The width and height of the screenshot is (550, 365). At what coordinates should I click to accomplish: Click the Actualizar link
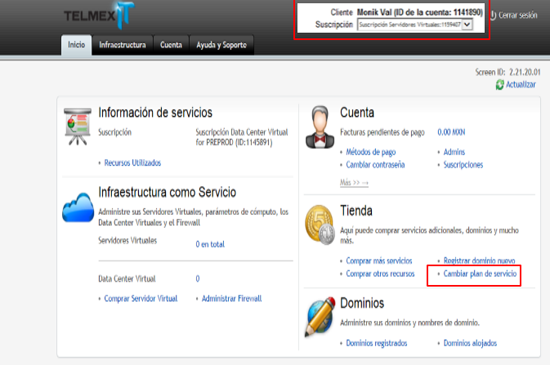(x=521, y=85)
